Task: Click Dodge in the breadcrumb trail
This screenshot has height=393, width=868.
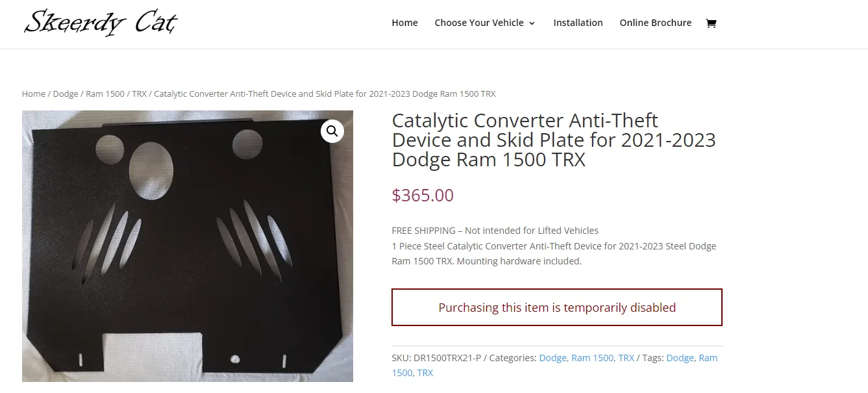Action: [x=66, y=94]
